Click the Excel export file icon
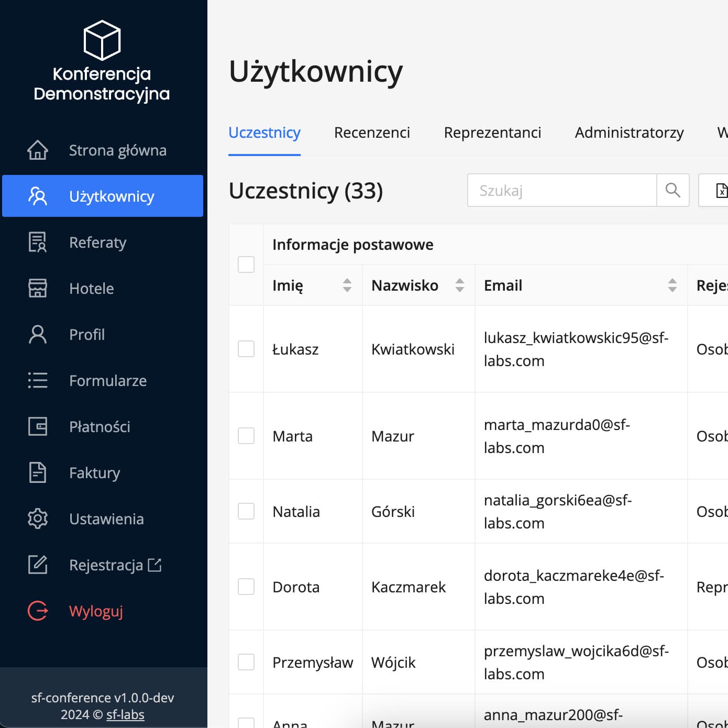The width and height of the screenshot is (728, 728). click(721, 190)
